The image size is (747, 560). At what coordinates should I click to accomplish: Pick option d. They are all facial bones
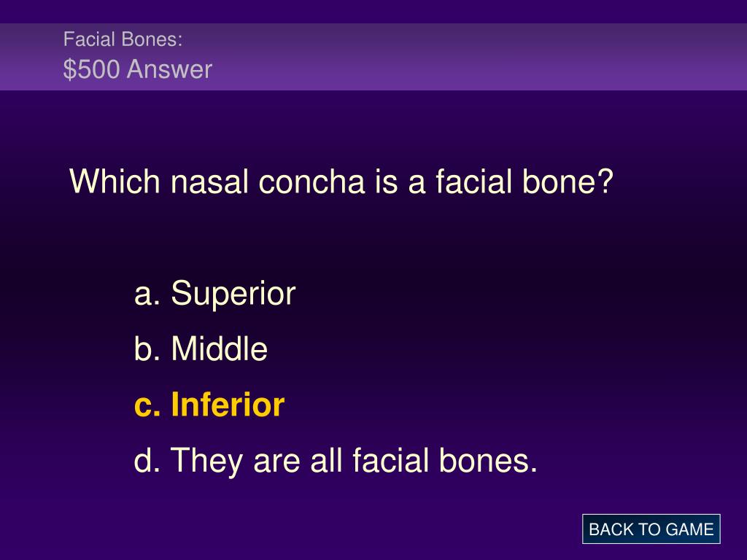pos(336,461)
